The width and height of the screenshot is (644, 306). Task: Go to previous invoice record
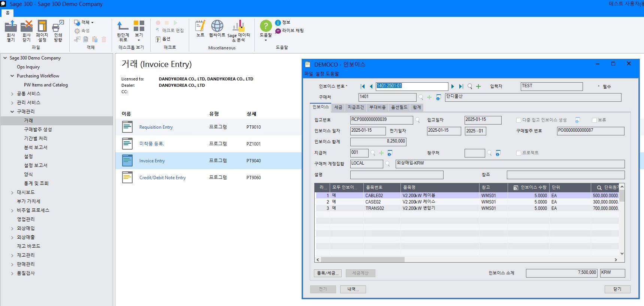coord(371,86)
